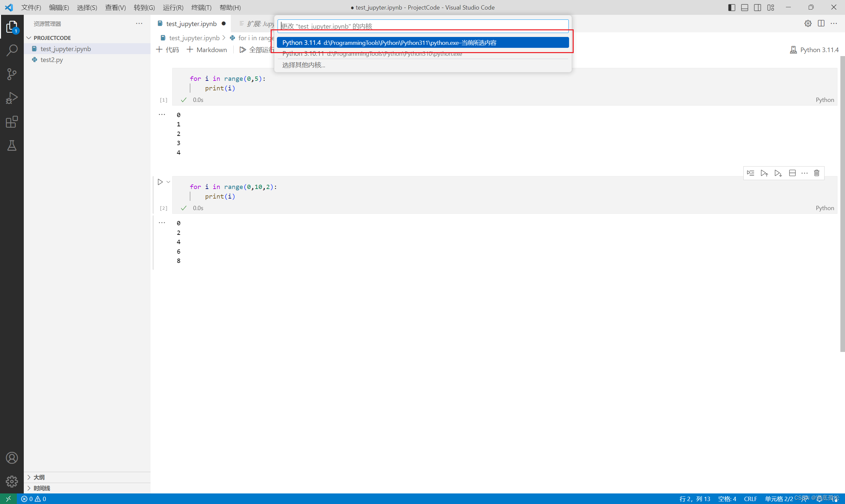Run the second cell with play button
The height and width of the screenshot is (504, 845).
[x=160, y=182]
